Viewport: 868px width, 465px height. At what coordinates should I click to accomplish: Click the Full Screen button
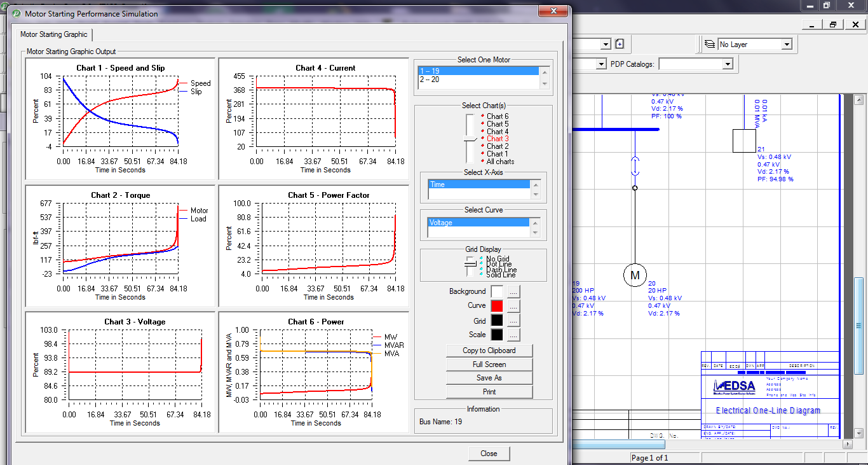(x=489, y=364)
